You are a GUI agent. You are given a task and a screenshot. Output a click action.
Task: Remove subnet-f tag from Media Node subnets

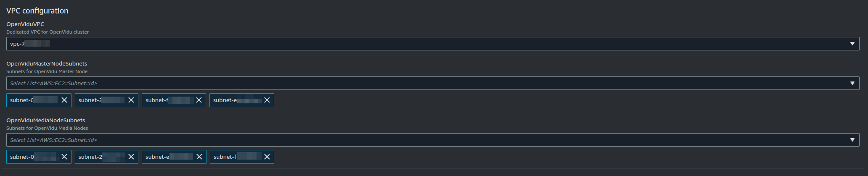[267, 157]
